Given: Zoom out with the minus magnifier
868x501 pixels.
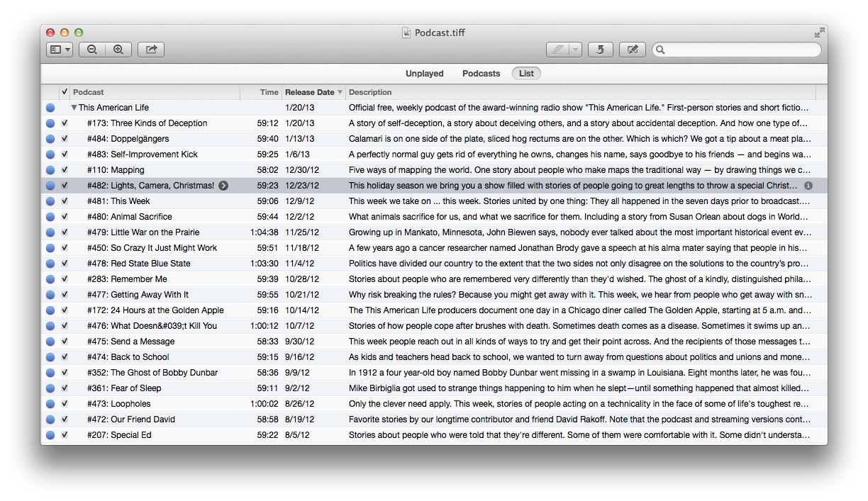Looking at the screenshot, I should click(x=92, y=50).
